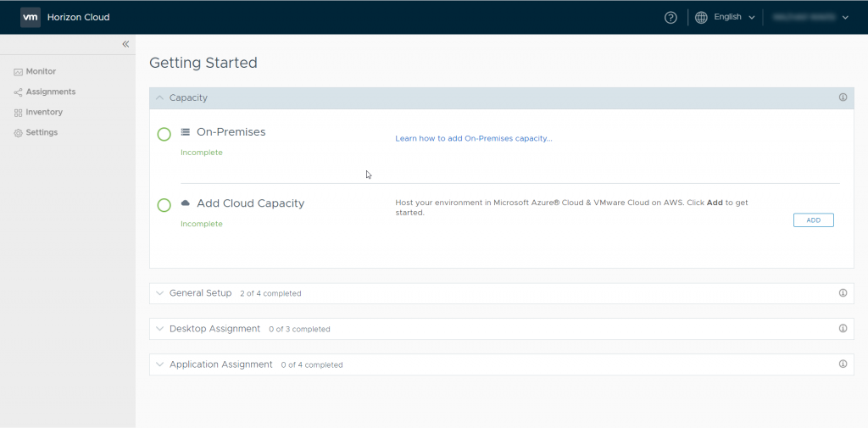The image size is (868, 428).
Task: Click the '2 of 4 completed' text
Action: tap(270, 294)
